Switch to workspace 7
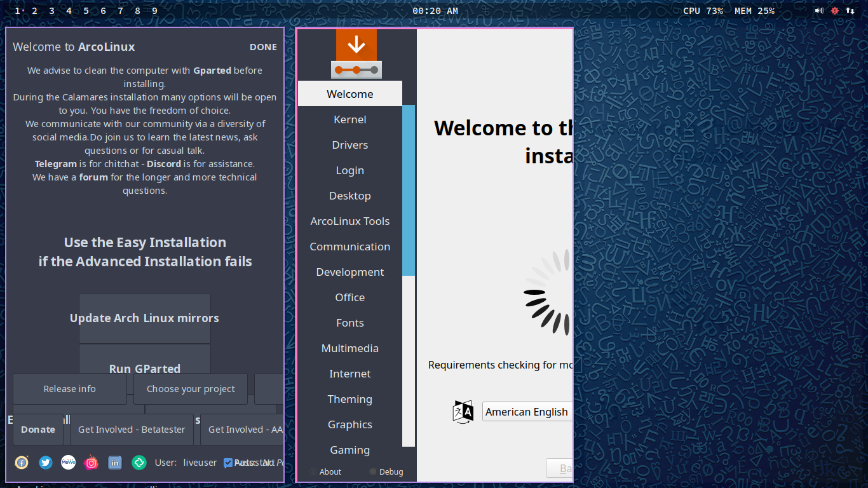868x488 pixels. coord(120,11)
